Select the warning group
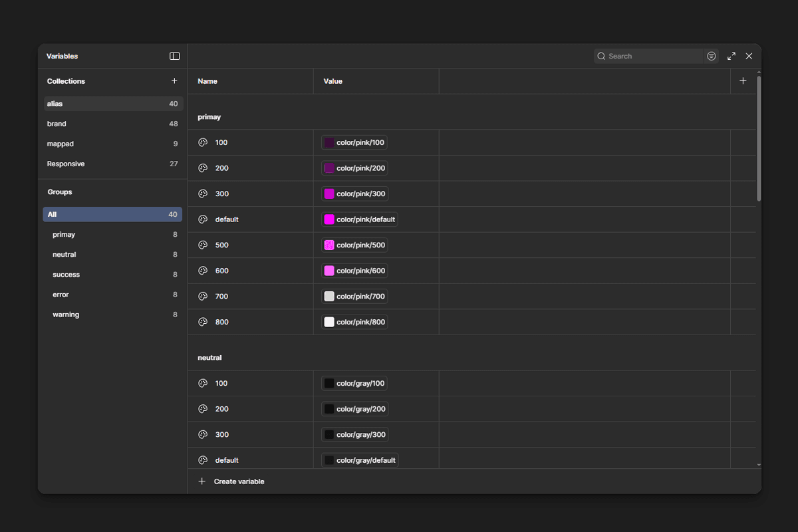Screen dimensions: 798x532 pyautogui.click(x=66, y=315)
